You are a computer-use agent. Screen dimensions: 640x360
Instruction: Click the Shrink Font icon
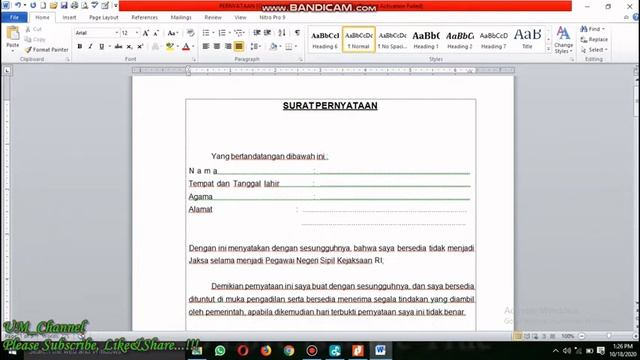[x=156, y=33]
